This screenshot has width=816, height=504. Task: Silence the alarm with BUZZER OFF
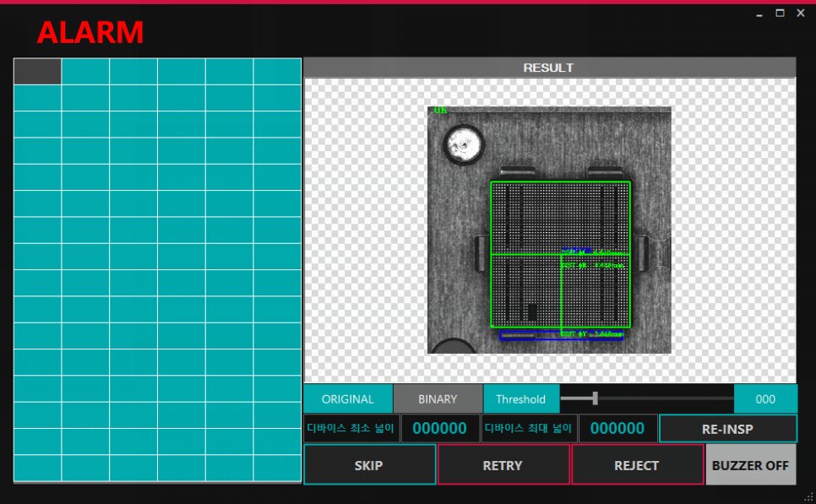[x=750, y=465]
